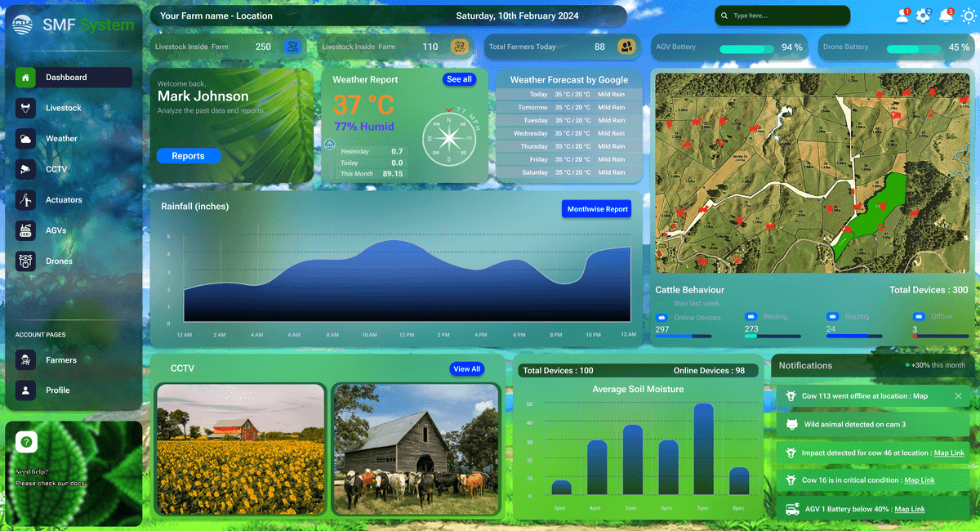Open the user account icon with badge
The width and height of the screenshot is (980, 531).
[x=902, y=16]
